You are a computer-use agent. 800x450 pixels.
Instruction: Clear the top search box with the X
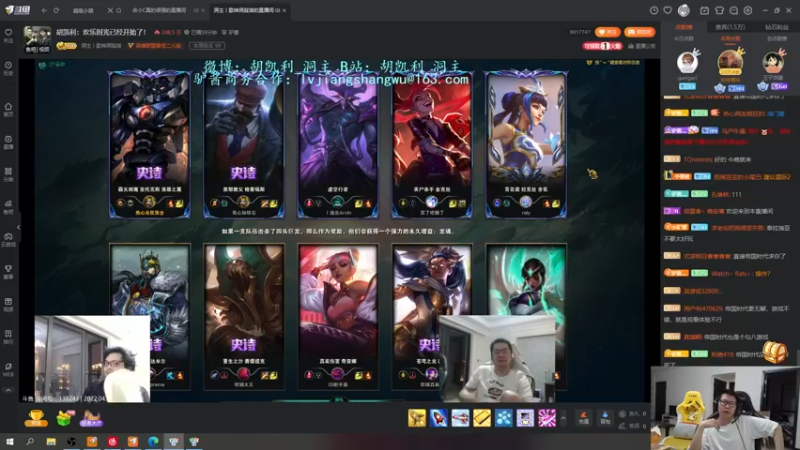tap(110, 10)
